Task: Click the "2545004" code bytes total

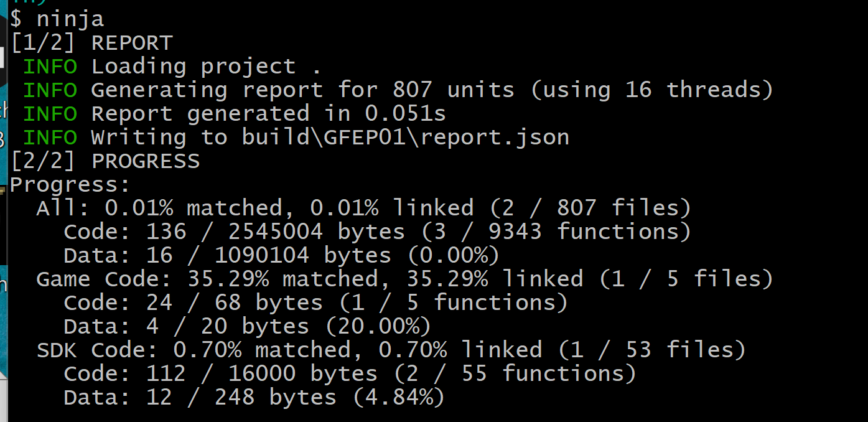Action: point(275,232)
